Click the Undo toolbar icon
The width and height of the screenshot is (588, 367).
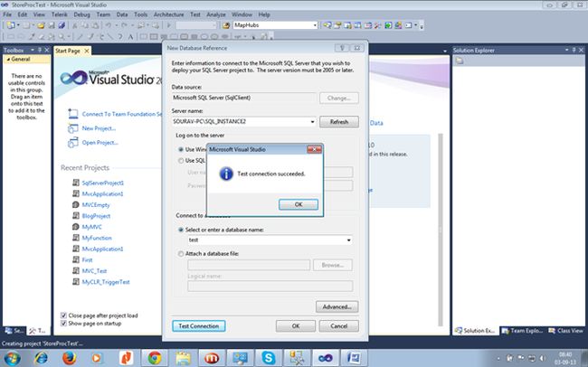[108, 25]
